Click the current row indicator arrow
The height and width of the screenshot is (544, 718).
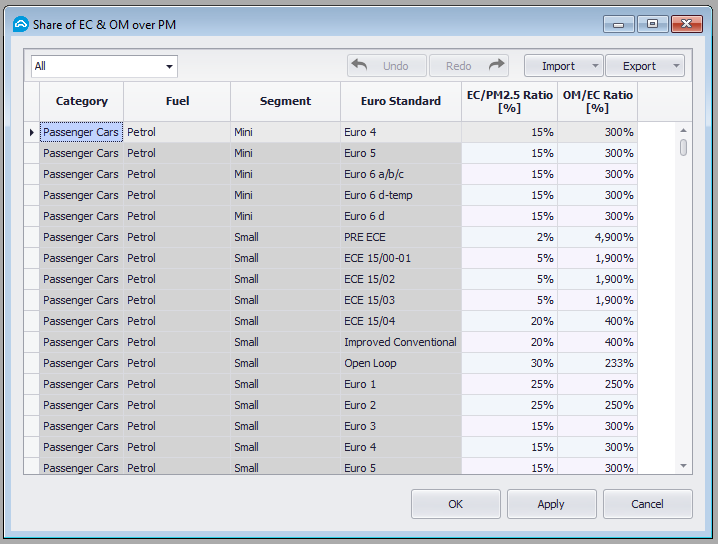click(32, 132)
